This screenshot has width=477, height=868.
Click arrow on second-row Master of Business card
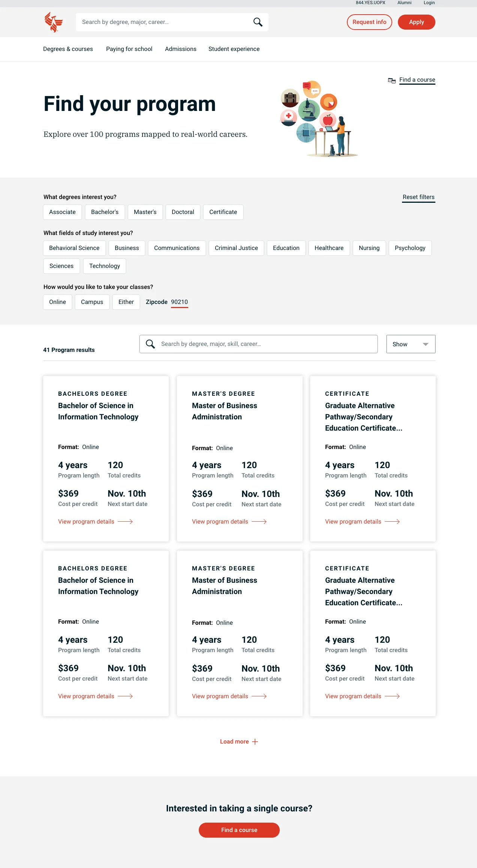259,696
